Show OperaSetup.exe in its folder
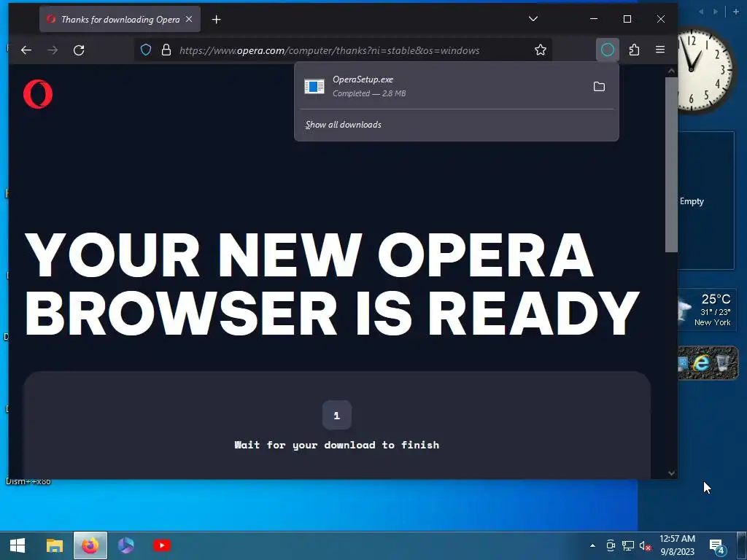747x560 pixels. pos(599,87)
